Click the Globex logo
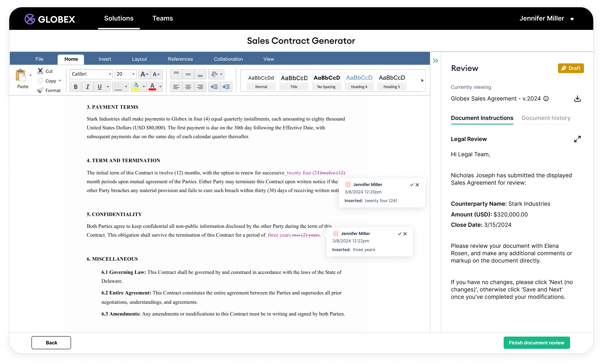Screen dimensions: 602x364 pos(50,19)
